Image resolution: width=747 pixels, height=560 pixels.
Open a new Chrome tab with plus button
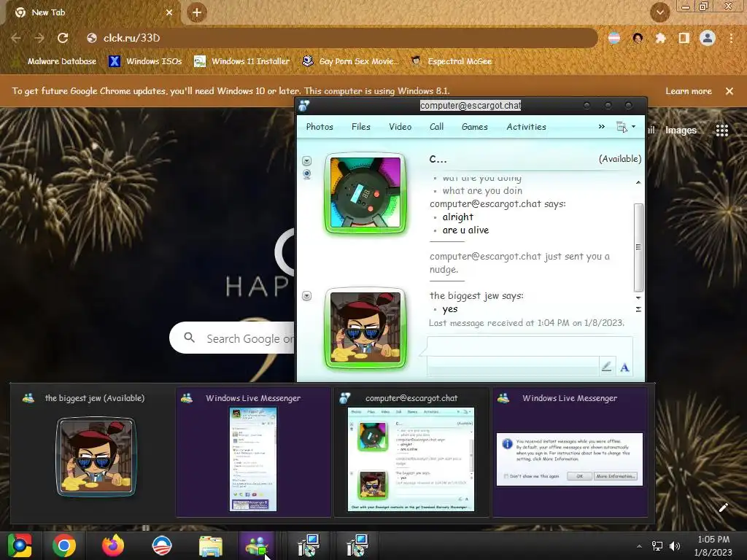pyautogui.click(x=197, y=12)
